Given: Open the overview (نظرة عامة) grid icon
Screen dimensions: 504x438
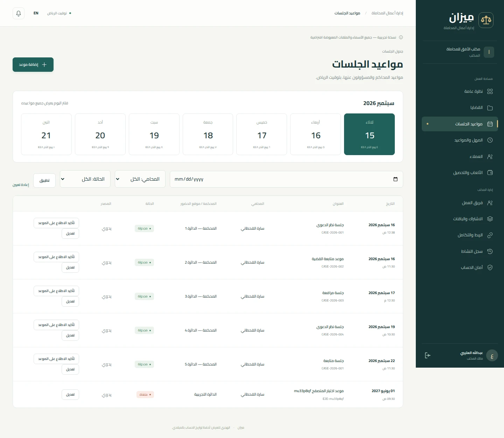Looking at the screenshot, I should coord(490,91).
